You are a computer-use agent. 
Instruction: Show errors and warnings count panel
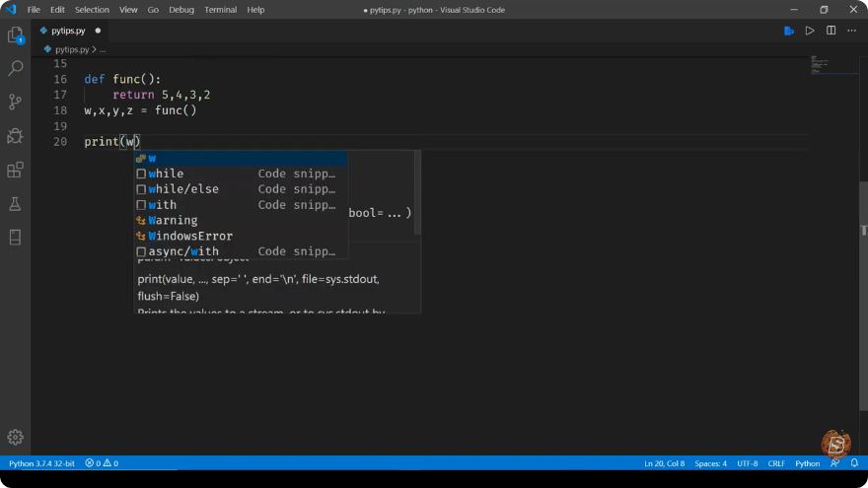(x=102, y=463)
